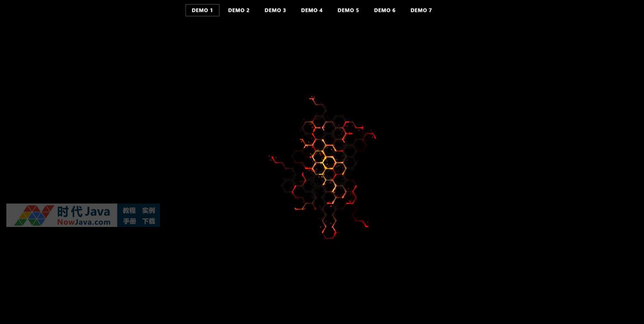Click the bright yellow central hexagon
Viewport: 644px width, 324px height.
pos(329,162)
